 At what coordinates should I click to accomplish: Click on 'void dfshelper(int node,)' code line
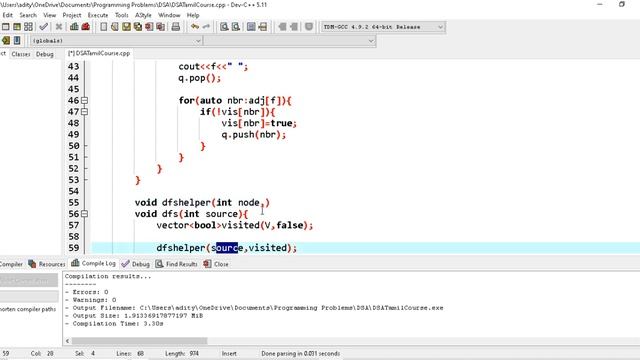click(202, 202)
